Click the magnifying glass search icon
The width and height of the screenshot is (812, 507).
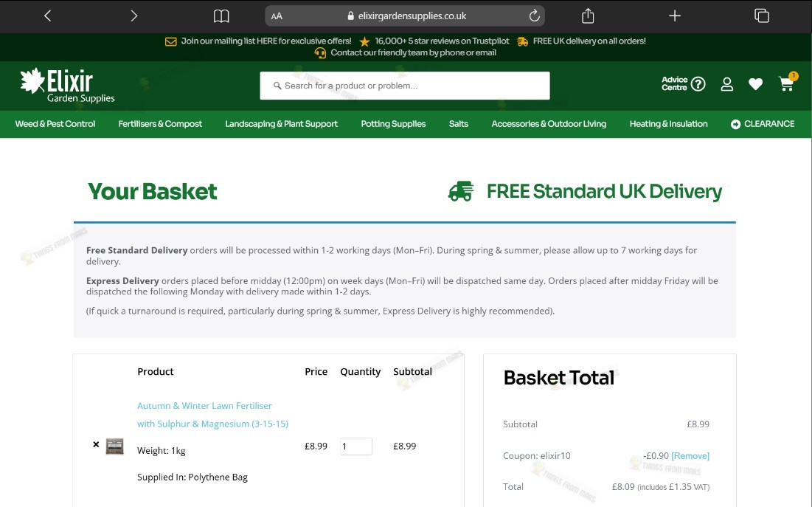point(277,86)
